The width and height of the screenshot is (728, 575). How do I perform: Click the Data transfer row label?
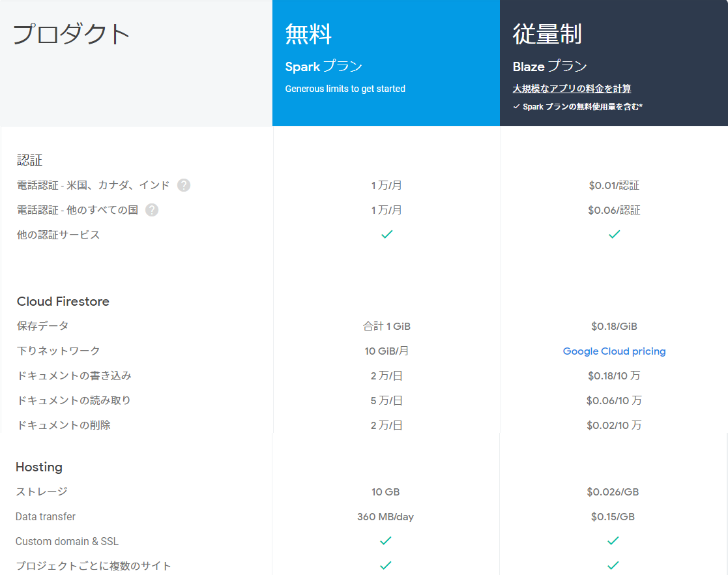[x=46, y=516]
